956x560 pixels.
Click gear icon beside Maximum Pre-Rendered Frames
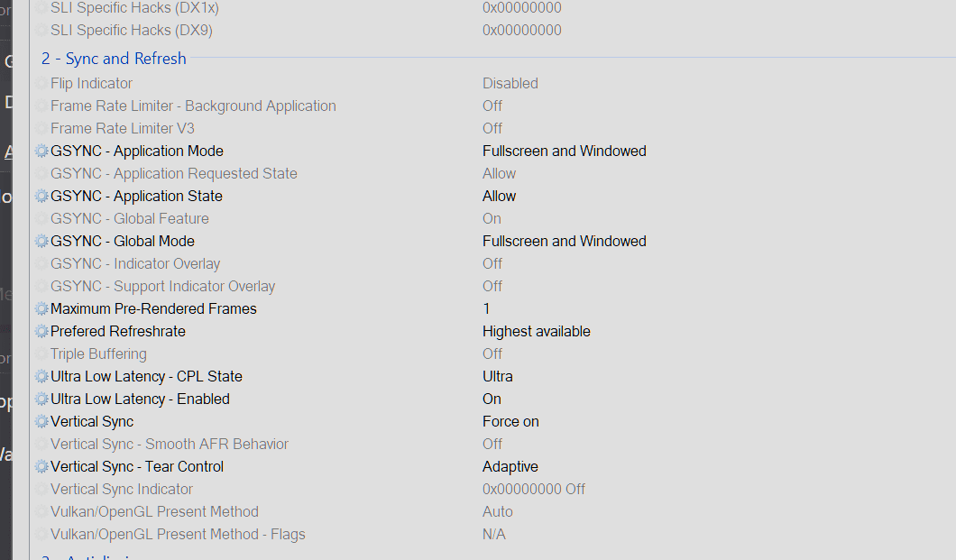point(41,309)
